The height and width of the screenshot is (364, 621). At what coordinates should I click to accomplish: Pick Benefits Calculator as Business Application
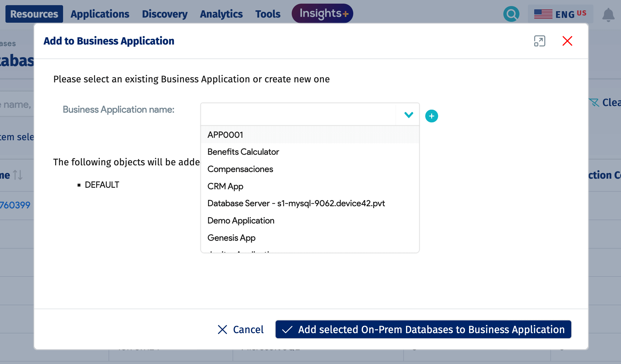243,152
